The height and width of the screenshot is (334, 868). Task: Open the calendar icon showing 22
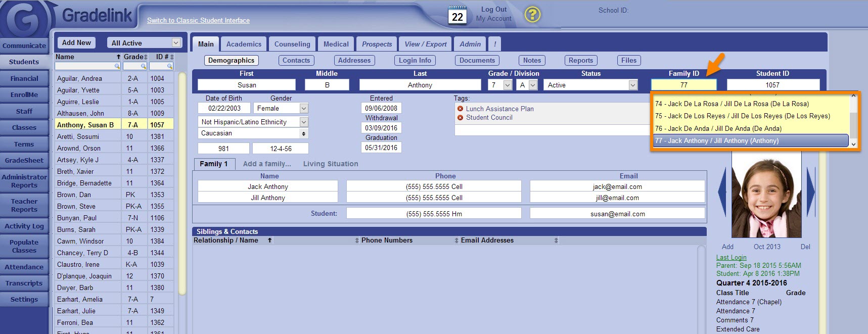pyautogui.click(x=457, y=15)
